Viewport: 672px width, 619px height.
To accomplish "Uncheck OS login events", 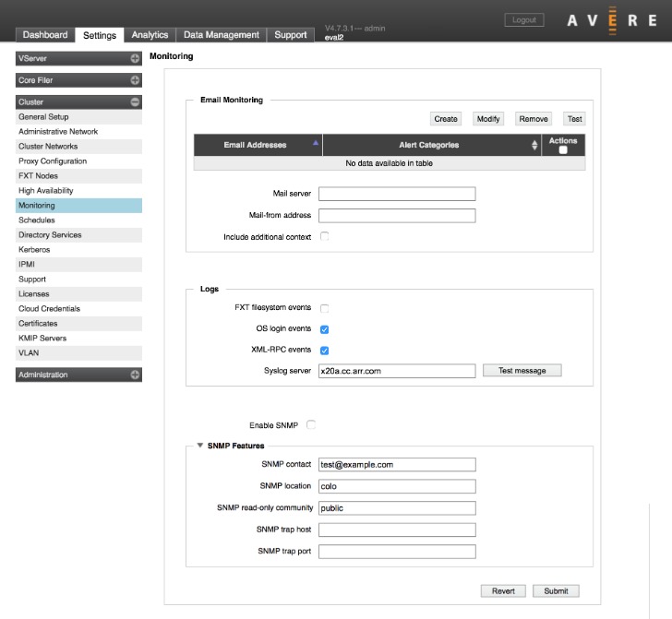I will tap(324, 329).
